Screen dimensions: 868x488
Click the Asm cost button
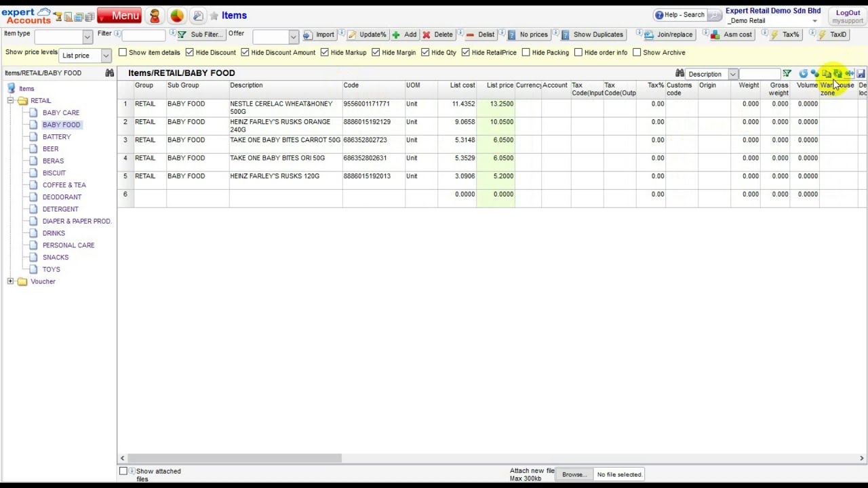pos(731,35)
